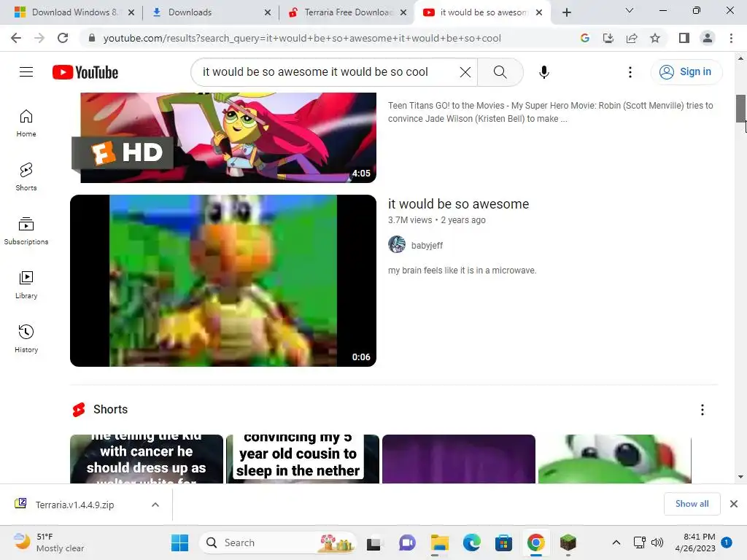Bookmark this tab with the star

coord(655,38)
